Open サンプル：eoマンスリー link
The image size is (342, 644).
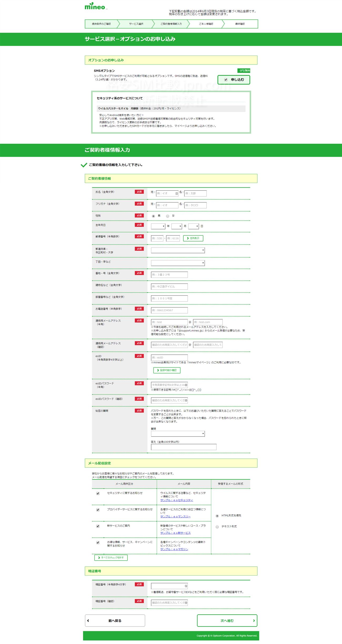pos(175,517)
